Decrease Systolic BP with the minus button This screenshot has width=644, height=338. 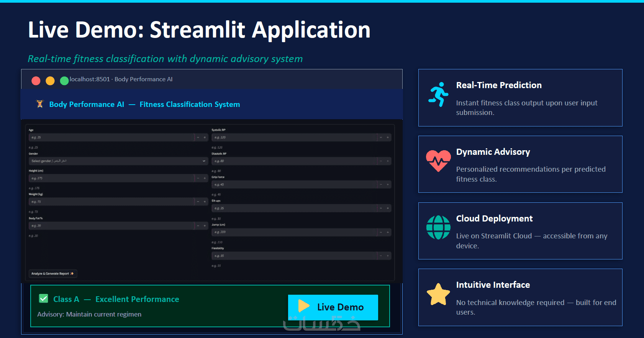[381, 137]
